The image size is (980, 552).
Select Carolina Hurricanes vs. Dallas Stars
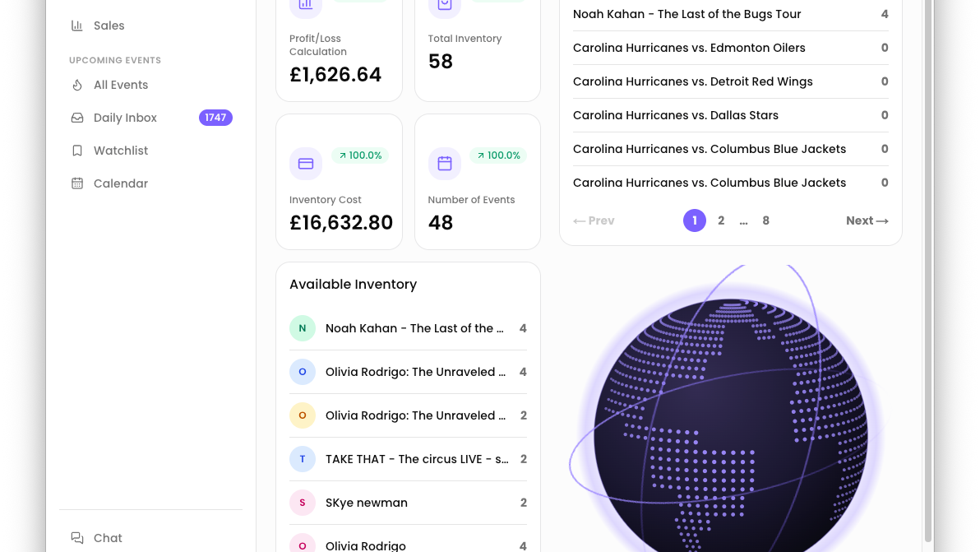pyautogui.click(x=731, y=116)
